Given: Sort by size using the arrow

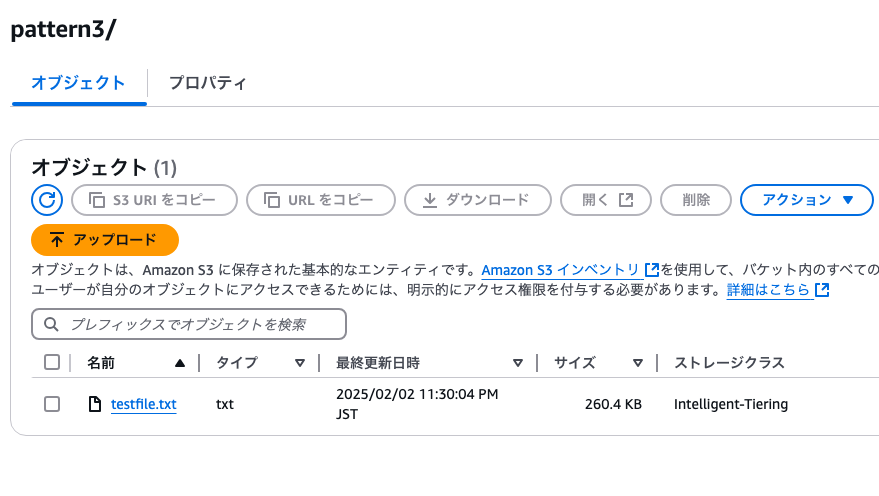Looking at the screenshot, I should pos(637,363).
